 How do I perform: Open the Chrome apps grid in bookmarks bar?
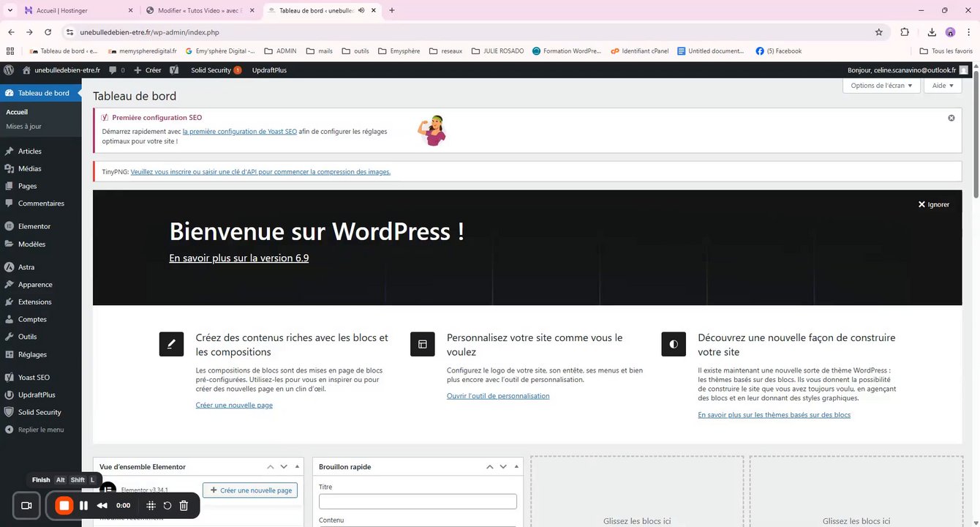click(x=10, y=51)
